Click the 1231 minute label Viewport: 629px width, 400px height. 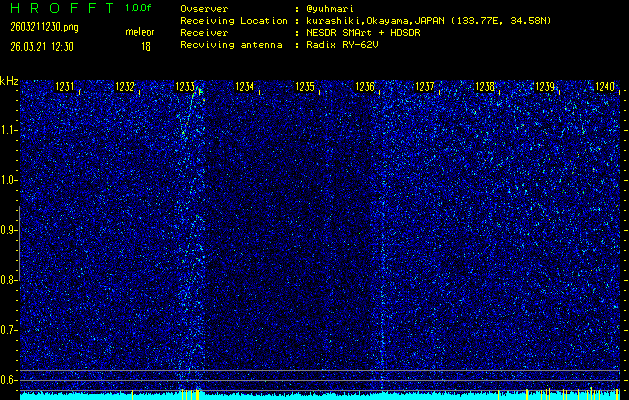click(65, 88)
